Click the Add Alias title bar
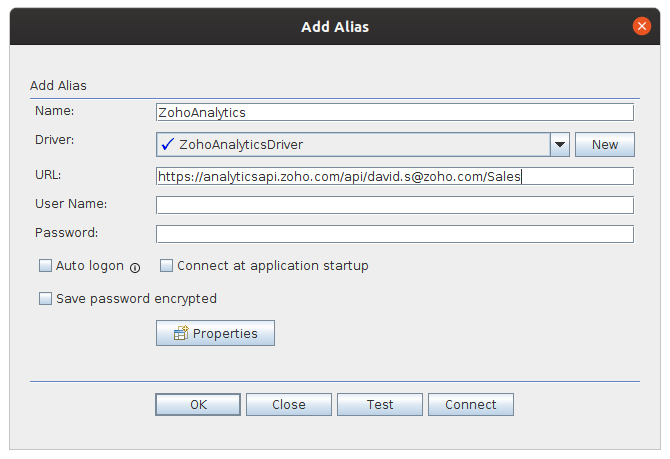 click(x=335, y=27)
